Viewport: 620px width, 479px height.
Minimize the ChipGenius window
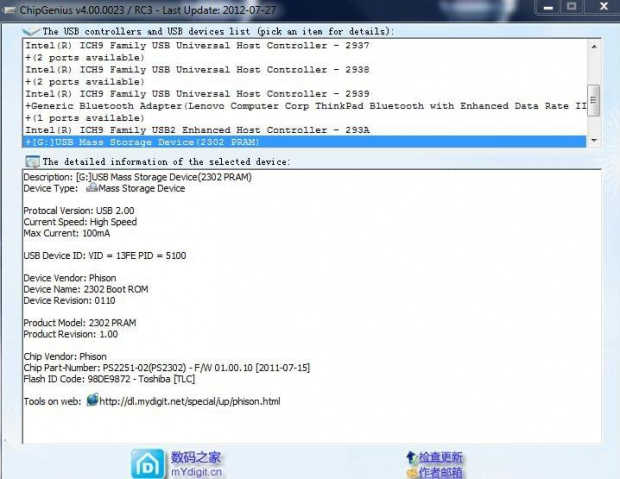tap(548, 7)
